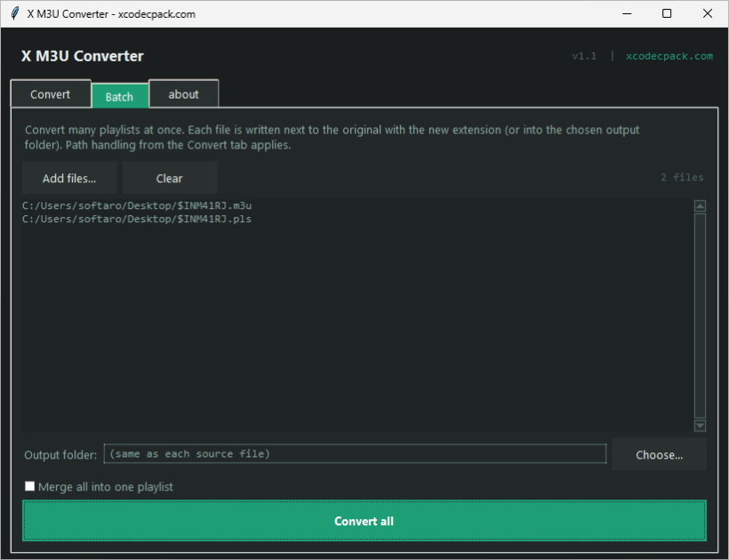Click the feather app icon in title bar

click(x=15, y=13)
